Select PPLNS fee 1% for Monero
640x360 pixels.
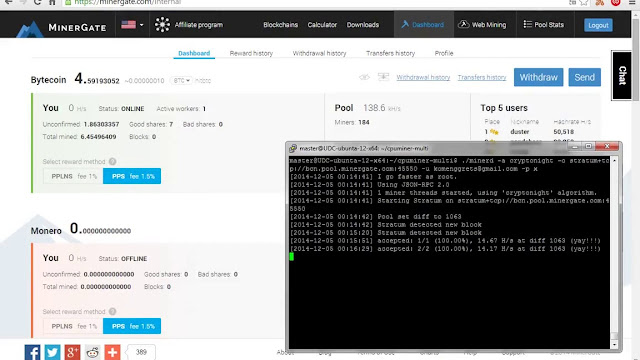coord(73,326)
